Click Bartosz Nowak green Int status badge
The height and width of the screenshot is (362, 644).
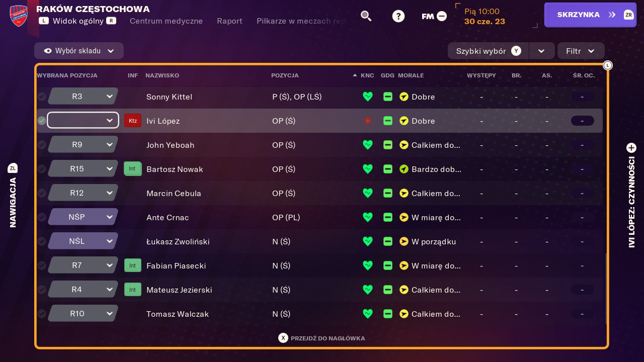133,169
